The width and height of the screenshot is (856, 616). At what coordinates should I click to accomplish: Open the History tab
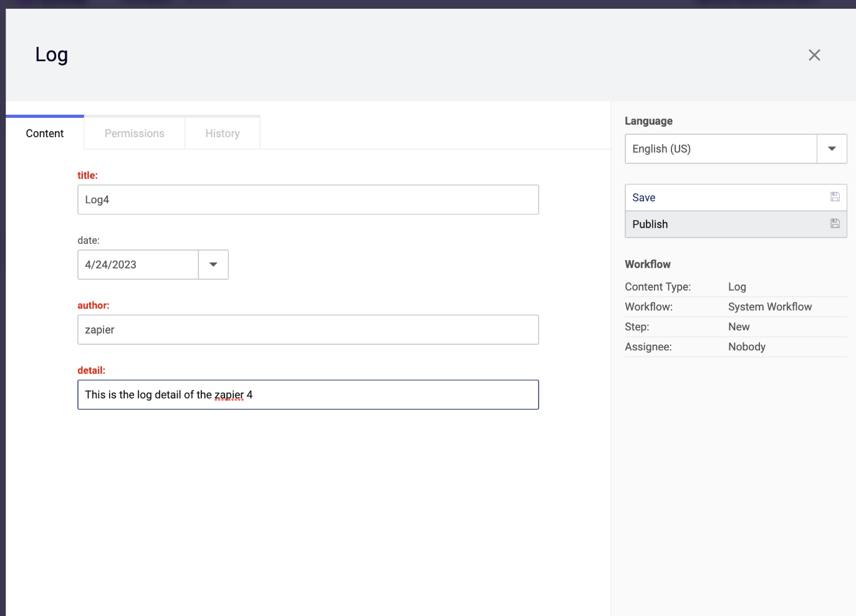(222, 133)
